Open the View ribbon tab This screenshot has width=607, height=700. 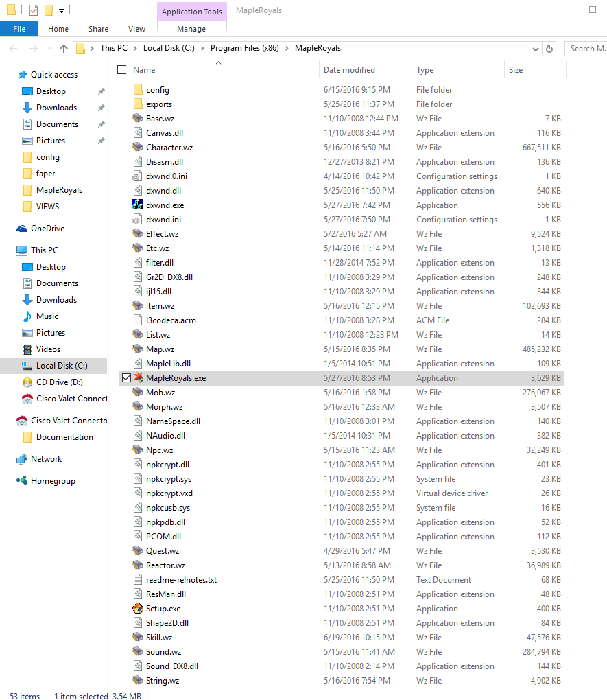(136, 29)
